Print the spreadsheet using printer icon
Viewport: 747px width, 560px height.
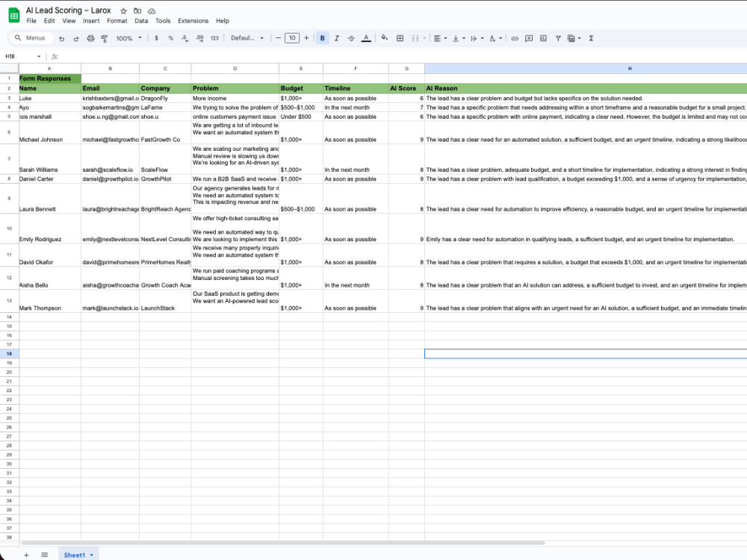[90, 39]
